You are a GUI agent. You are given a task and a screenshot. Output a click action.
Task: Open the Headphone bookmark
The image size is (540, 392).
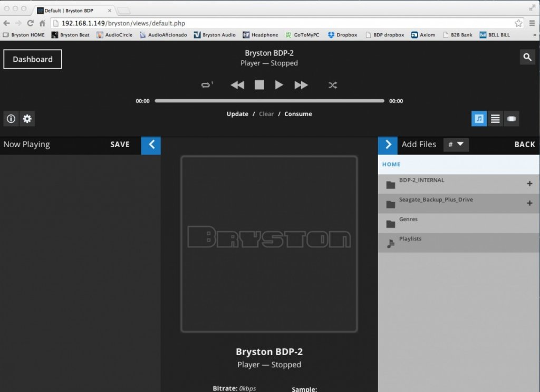tap(261, 35)
